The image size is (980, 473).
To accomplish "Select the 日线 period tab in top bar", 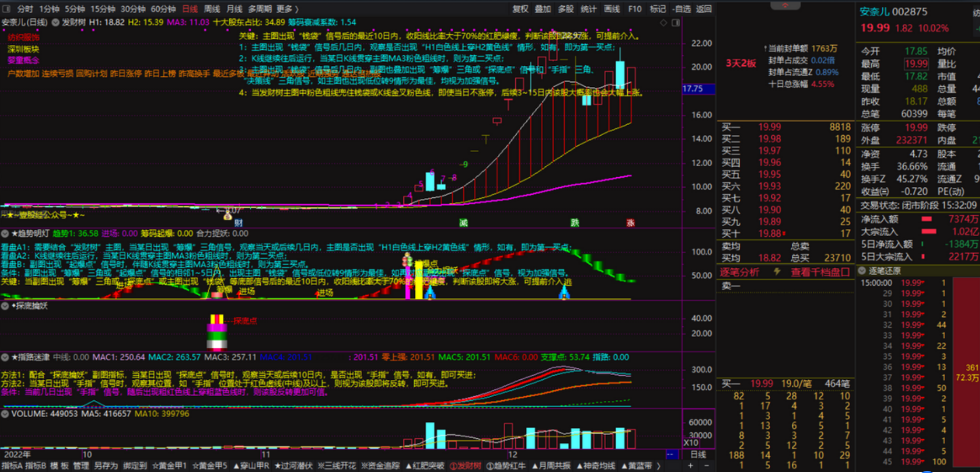I will point(190,9).
